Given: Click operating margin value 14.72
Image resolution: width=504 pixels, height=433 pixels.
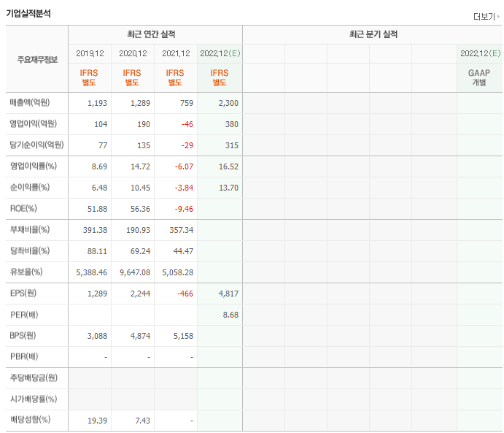Looking at the screenshot, I should pyautogui.click(x=141, y=166).
